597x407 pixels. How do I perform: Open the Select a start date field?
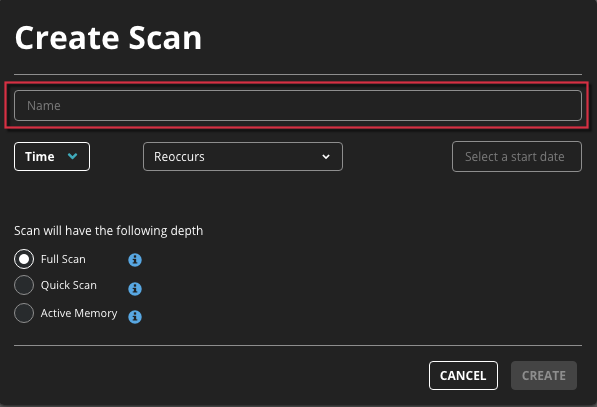click(x=517, y=156)
